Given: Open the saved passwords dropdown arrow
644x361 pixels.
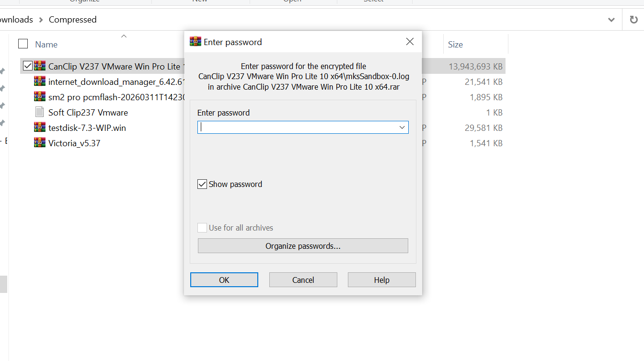Looking at the screenshot, I should coord(402,128).
